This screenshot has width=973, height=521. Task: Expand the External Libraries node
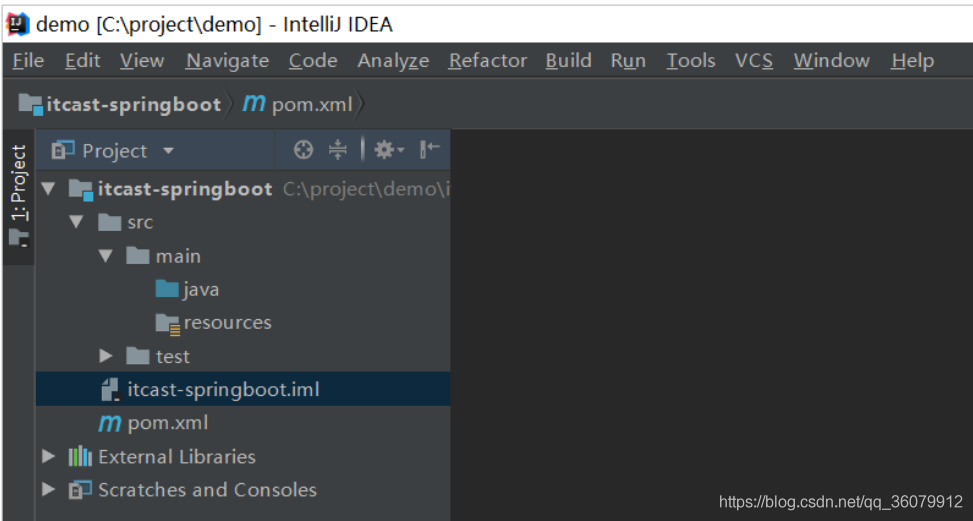pyautogui.click(x=48, y=456)
